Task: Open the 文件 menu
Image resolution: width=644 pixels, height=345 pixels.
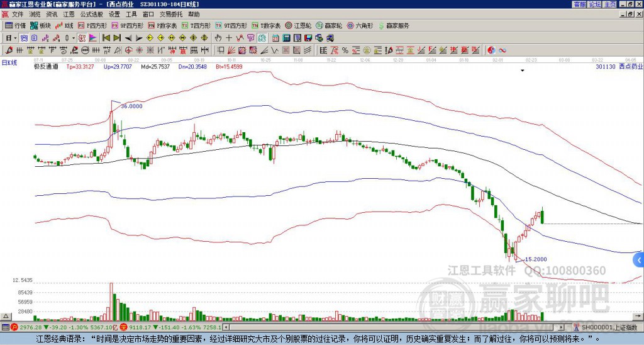Action: [x=18, y=14]
